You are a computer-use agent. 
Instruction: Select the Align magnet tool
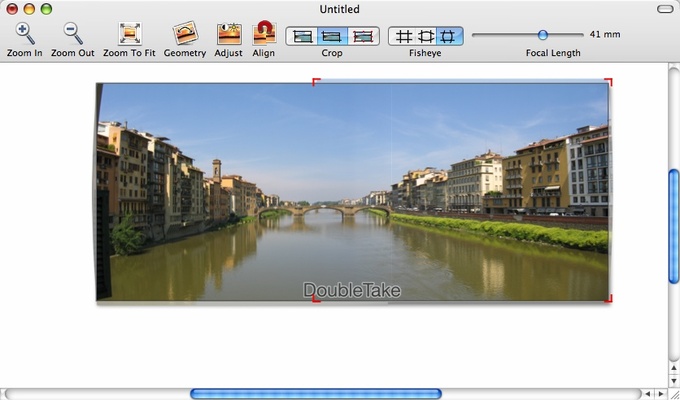[264, 34]
